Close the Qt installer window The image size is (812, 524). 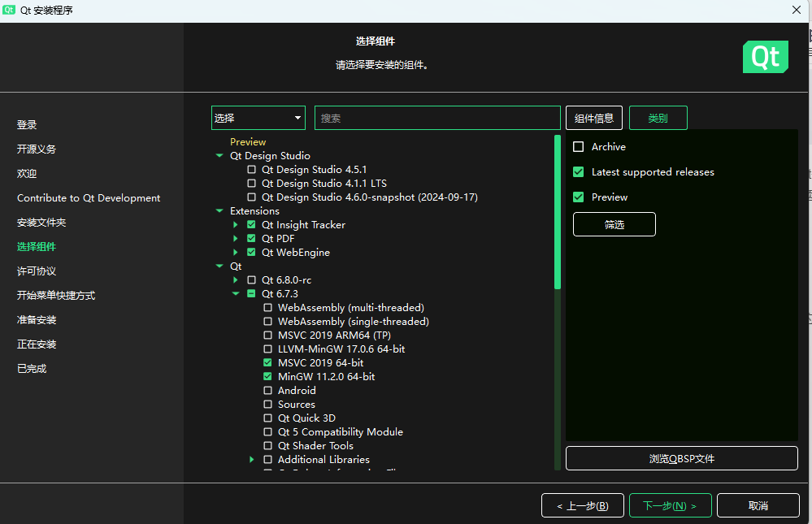point(797,10)
